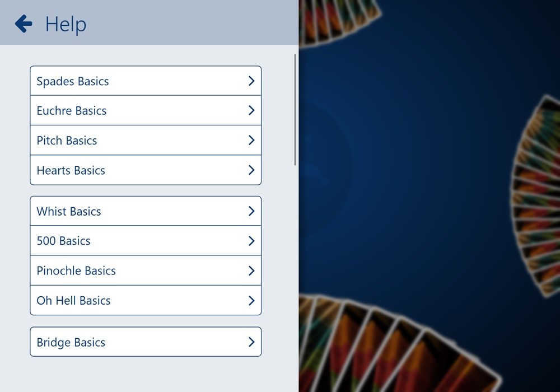This screenshot has width=560, height=392.
Task: Click the chevron beside Pitch Basics
Action: 251,140
